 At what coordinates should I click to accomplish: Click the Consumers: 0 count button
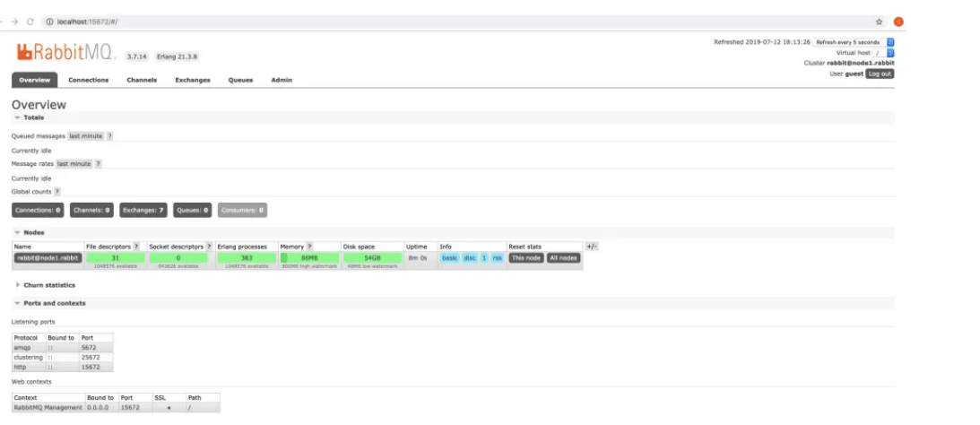tap(242, 210)
